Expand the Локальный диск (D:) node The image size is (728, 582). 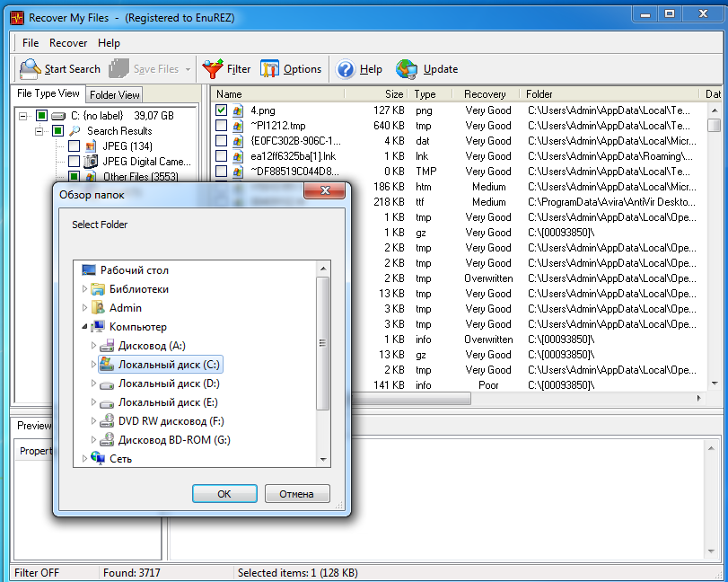tap(93, 384)
